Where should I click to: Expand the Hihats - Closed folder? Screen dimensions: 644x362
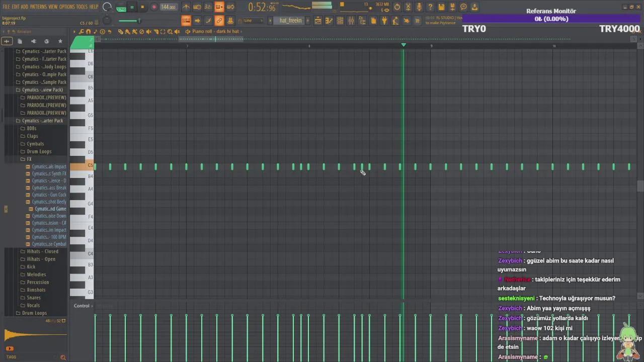(x=42, y=251)
